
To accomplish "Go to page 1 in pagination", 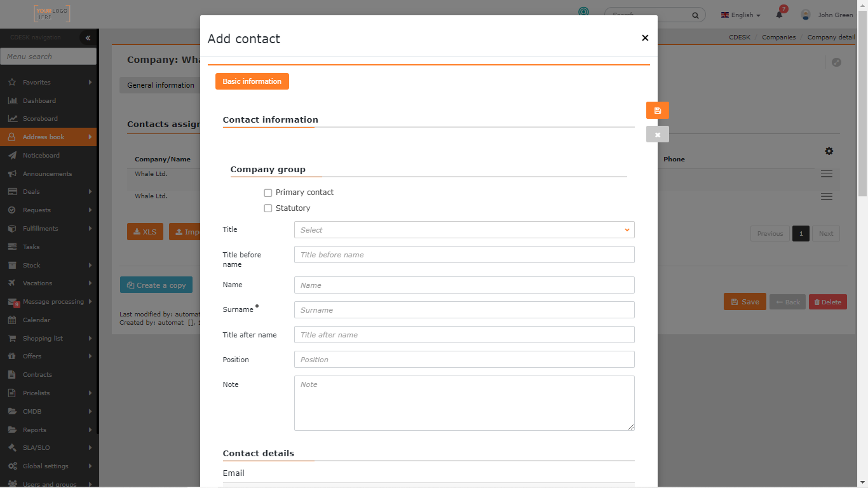I will pos(801,234).
